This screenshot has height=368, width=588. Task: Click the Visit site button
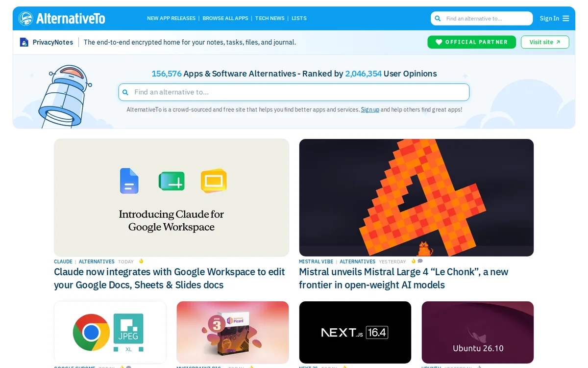[545, 42]
